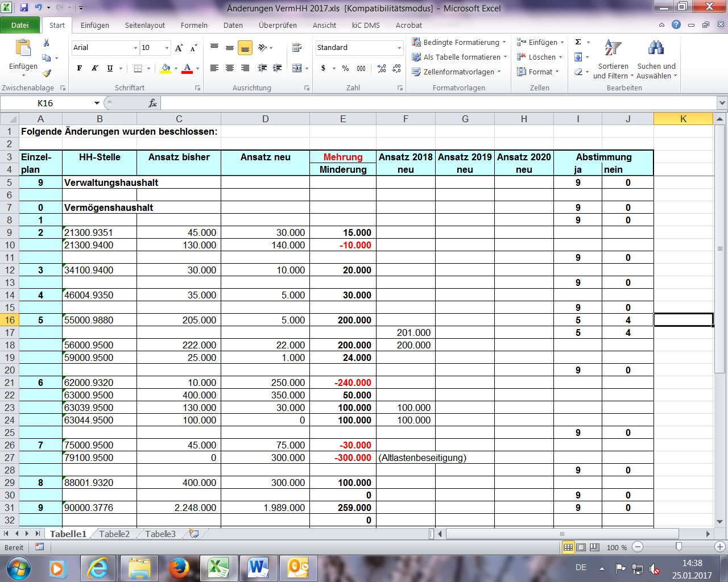Open Zellenformatvorlagen dropdown
Screen dimensions: 728x582
(x=456, y=72)
